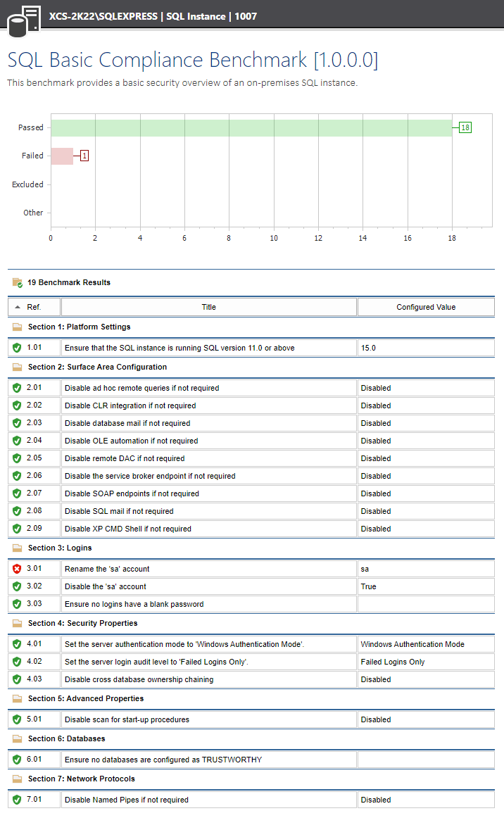
Task: Click the 19 Benchmark Results folder icon
Action: 17,283
